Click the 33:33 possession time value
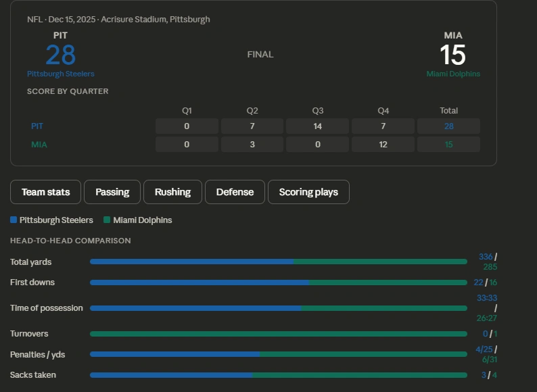Screen dimensions: 537x392 (x=487, y=298)
